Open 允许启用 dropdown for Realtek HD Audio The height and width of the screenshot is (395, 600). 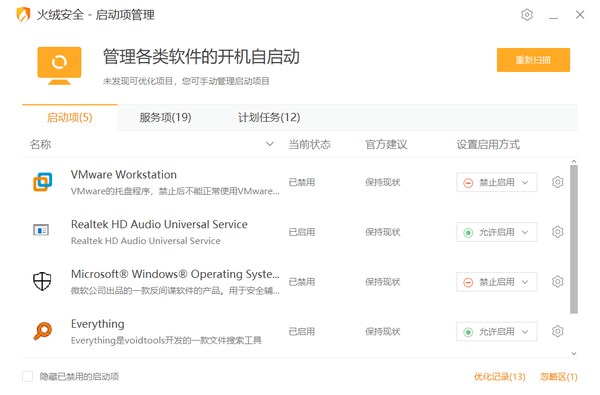(x=497, y=232)
